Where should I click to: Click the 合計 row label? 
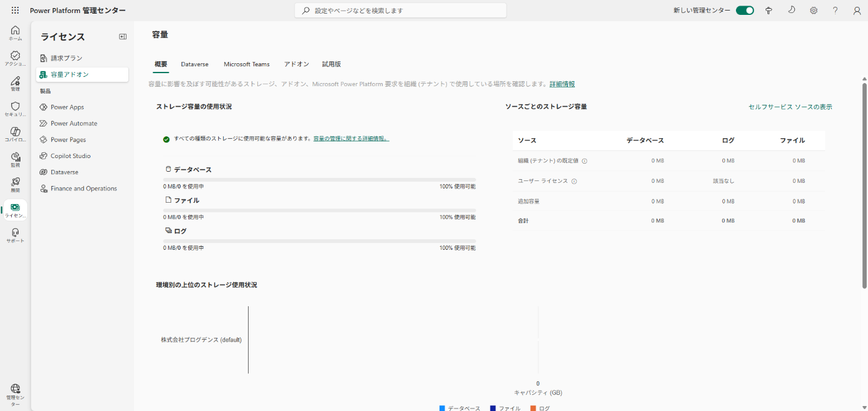523,221
